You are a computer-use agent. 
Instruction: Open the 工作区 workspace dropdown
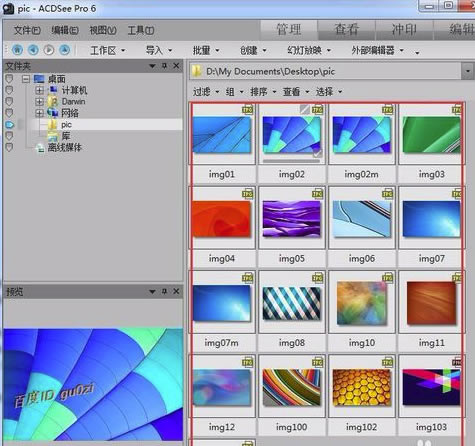click(107, 51)
